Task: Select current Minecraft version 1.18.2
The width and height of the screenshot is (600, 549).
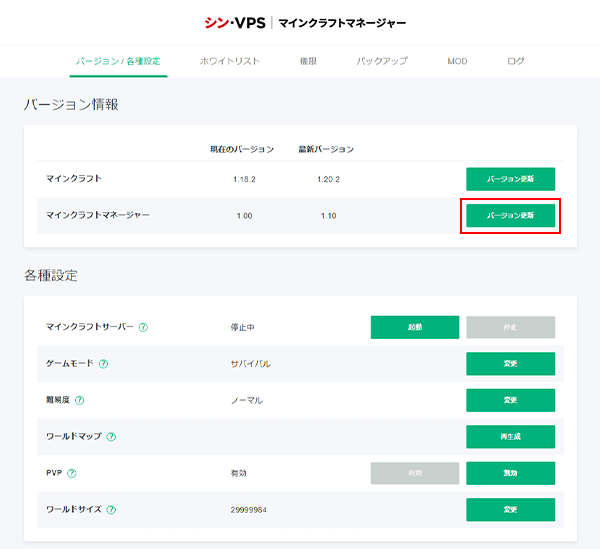Action: (x=244, y=179)
